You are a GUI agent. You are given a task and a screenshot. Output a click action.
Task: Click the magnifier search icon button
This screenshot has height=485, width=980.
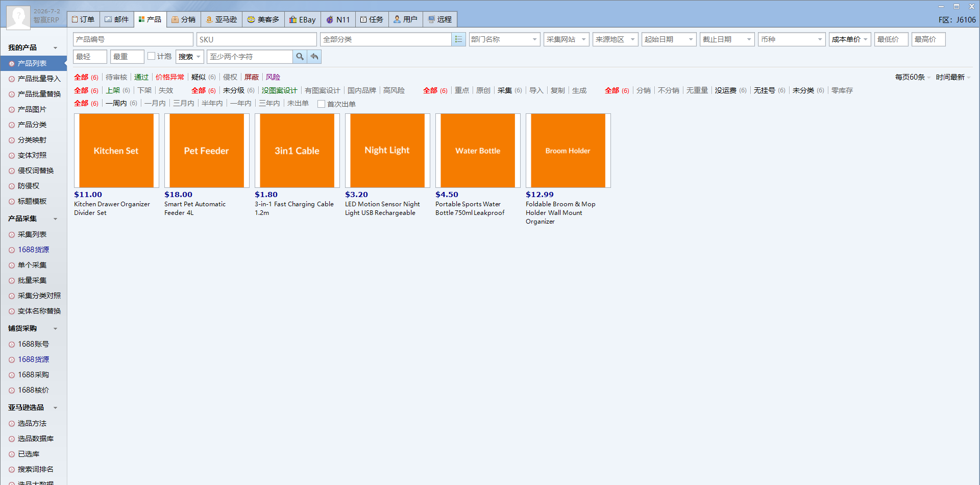[300, 57]
